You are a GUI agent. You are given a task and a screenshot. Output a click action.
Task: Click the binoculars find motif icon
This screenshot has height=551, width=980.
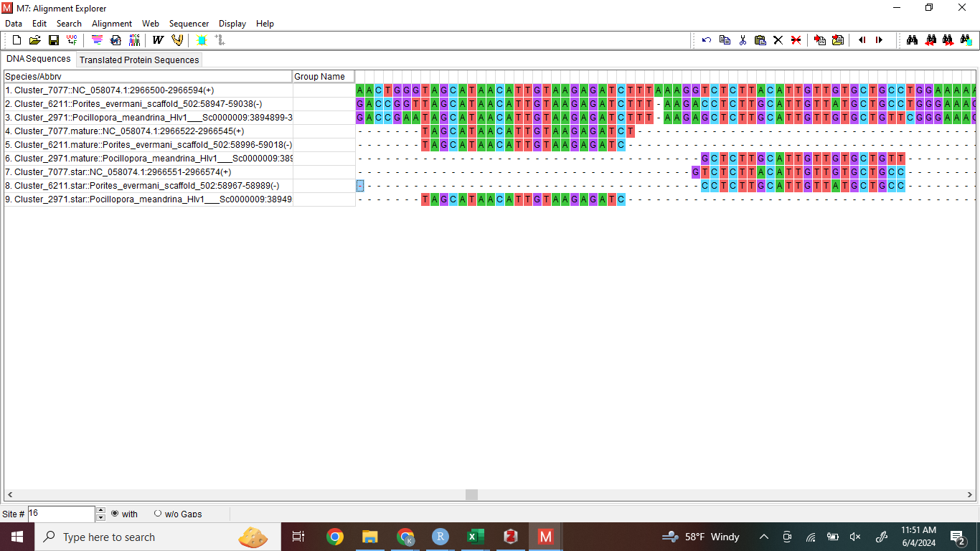coord(912,40)
